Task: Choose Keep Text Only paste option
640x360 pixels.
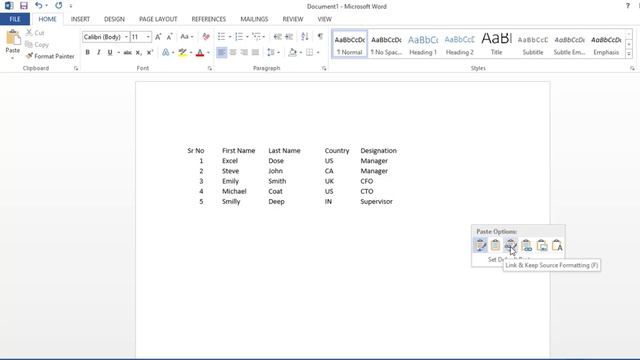Action: coord(557,245)
